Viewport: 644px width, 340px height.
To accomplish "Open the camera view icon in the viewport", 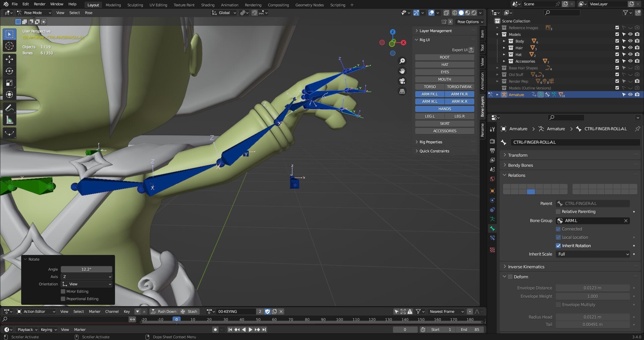I will click(402, 81).
